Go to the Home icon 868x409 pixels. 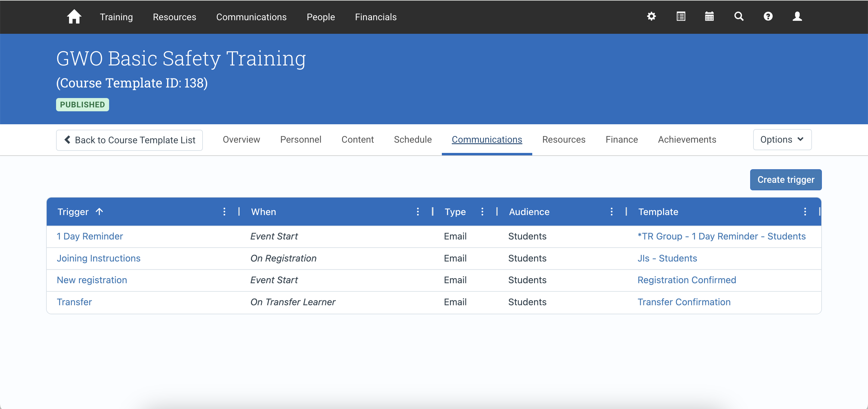pos(74,17)
